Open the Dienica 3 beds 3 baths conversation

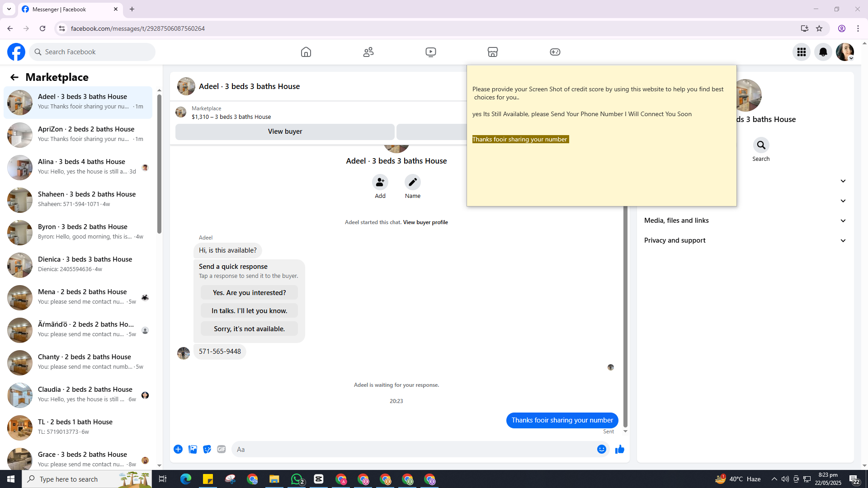click(x=78, y=265)
